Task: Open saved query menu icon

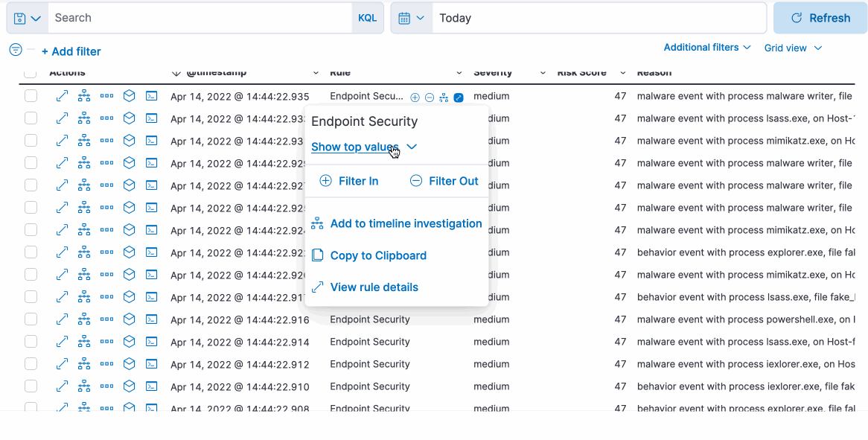Action: click(x=27, y=19)
